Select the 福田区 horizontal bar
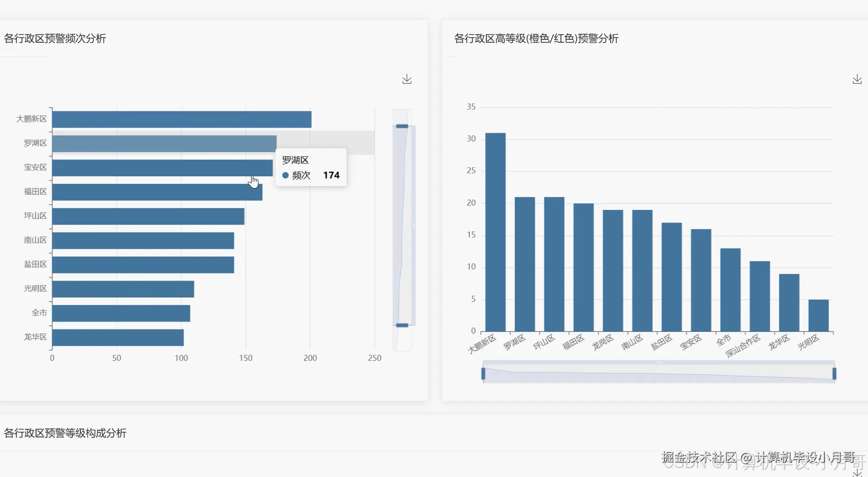 pos(157,192)
